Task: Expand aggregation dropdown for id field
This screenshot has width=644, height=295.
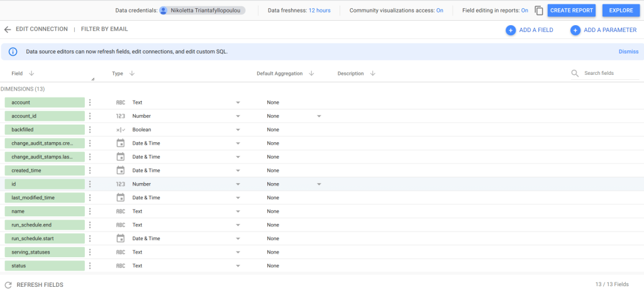Action: [319, 184]
